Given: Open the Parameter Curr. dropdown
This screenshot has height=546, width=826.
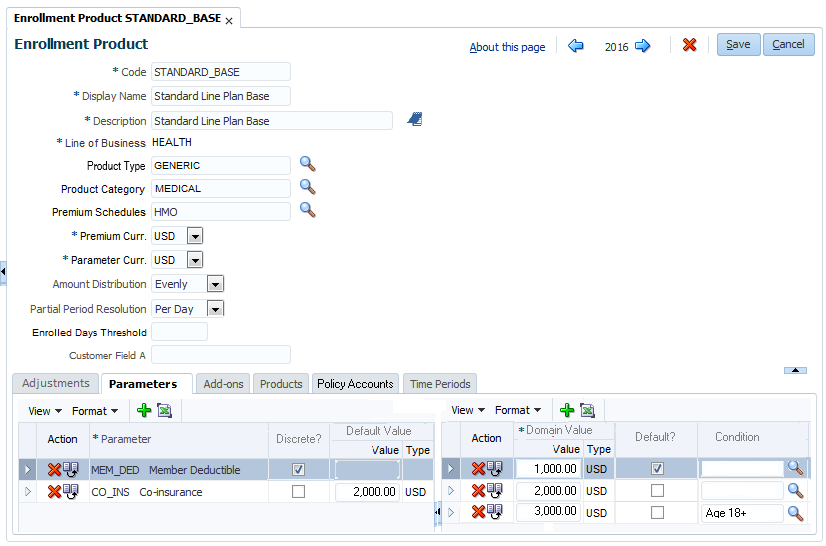Looking at the screenshot, I should [195, 260].
